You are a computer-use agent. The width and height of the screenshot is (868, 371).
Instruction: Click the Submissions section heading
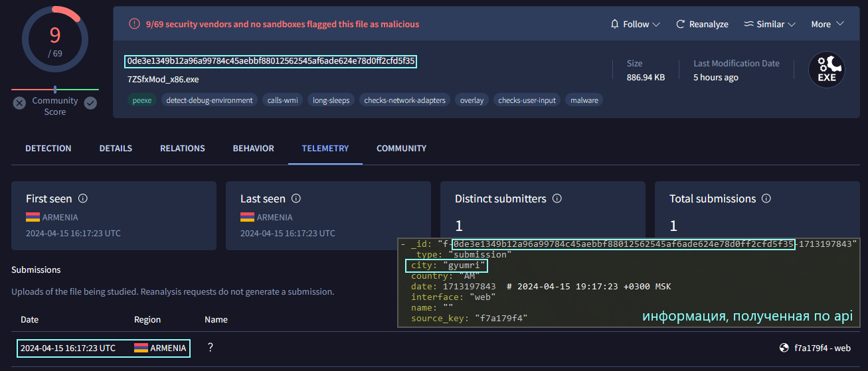click(36, 269)
